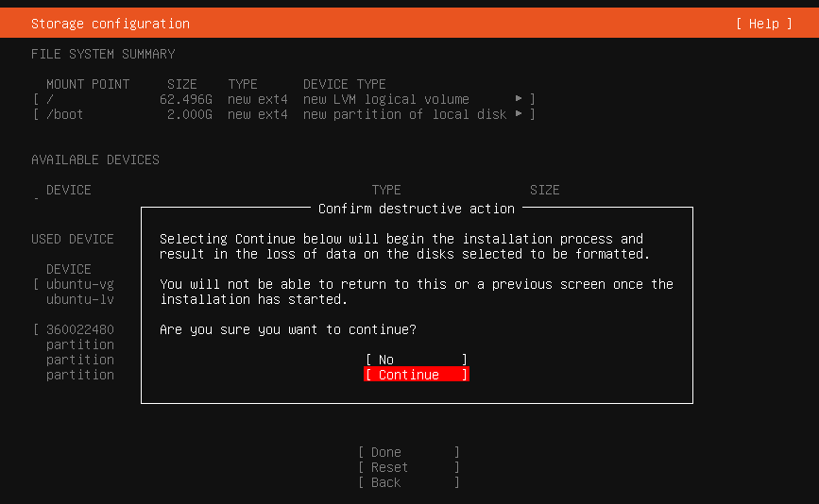Expand the arrow on the LVM logical volume row
Screen dimensions: 819x504
(519, 99)
